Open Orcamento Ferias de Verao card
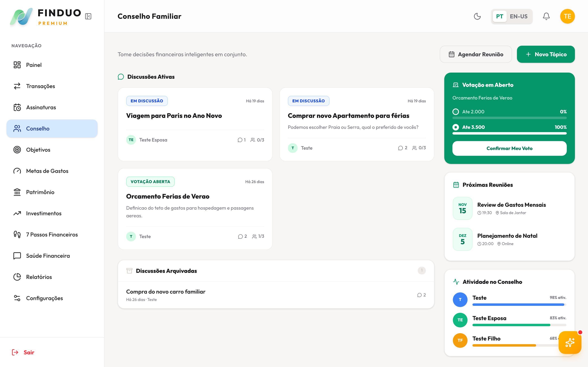588x367 pixels. tap(168, 196)
